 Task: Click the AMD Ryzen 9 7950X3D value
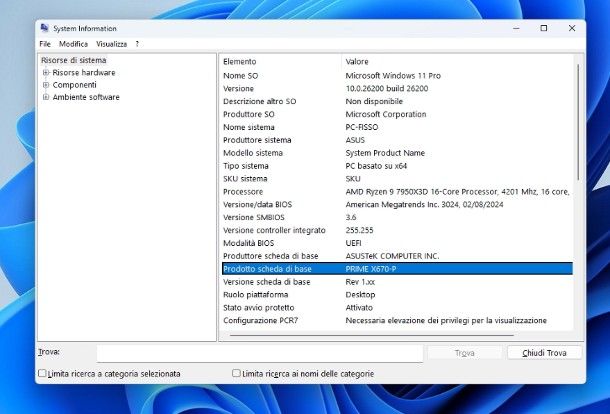(457, 191)
